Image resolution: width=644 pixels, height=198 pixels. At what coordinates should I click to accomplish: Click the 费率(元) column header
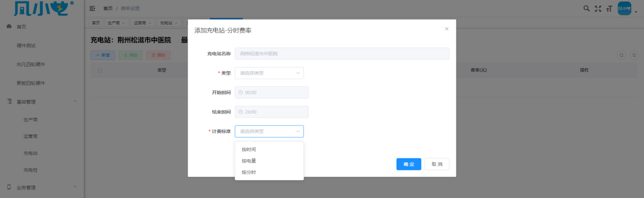click(479, 70)
